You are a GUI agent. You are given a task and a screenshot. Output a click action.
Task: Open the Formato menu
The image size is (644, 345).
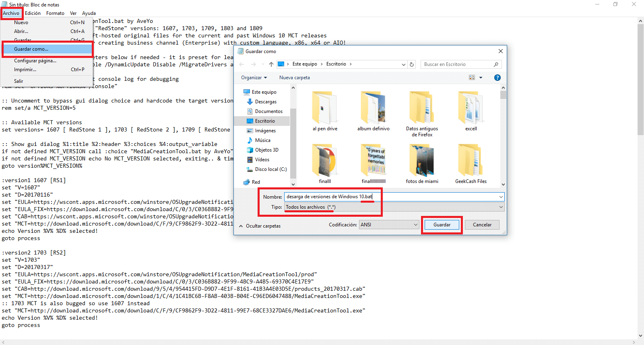55,13
